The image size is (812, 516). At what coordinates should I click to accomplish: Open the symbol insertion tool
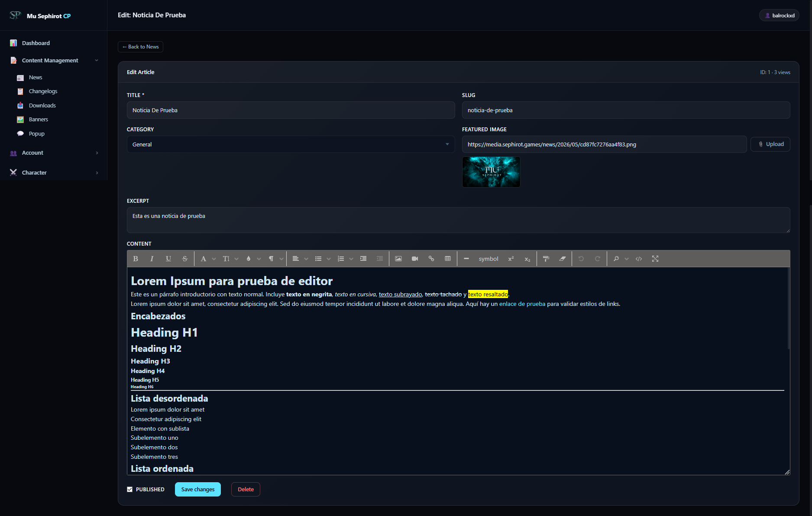tap(488, 259)
